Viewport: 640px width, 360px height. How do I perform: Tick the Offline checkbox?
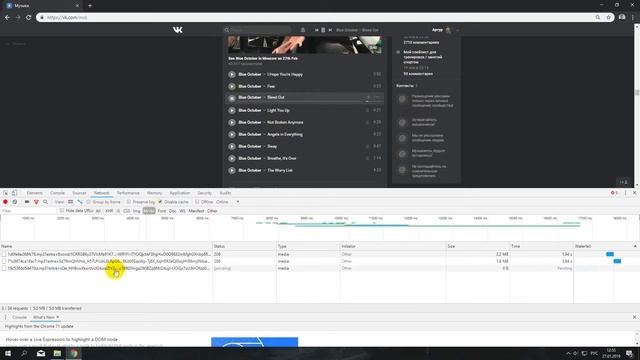[197, 202]
